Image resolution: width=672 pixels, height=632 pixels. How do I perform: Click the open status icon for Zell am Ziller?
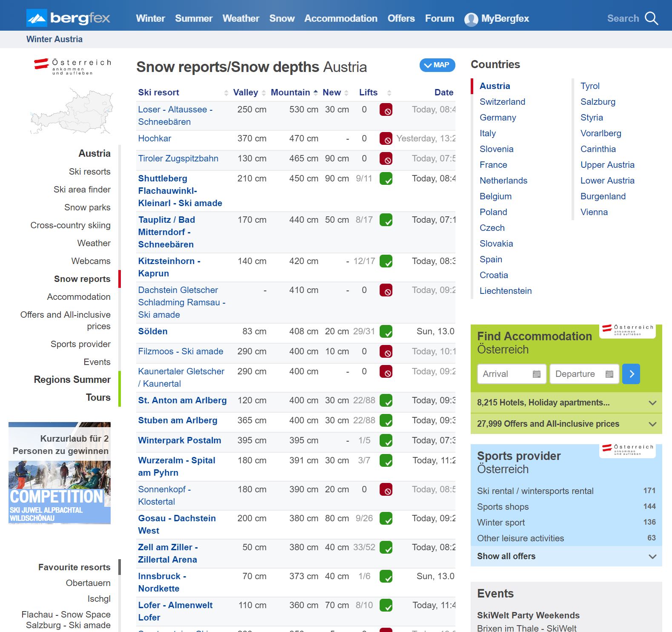pyautogui.click(x=386, y=548)
